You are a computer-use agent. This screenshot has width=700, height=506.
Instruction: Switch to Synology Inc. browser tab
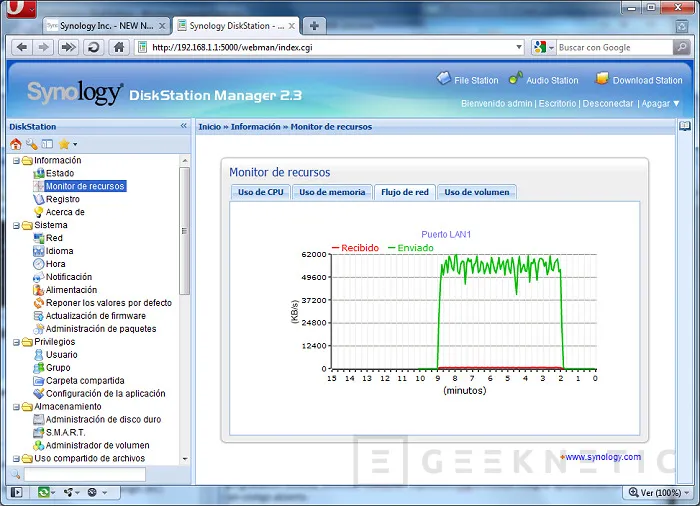pyautogui.click(x=107, y=26)
